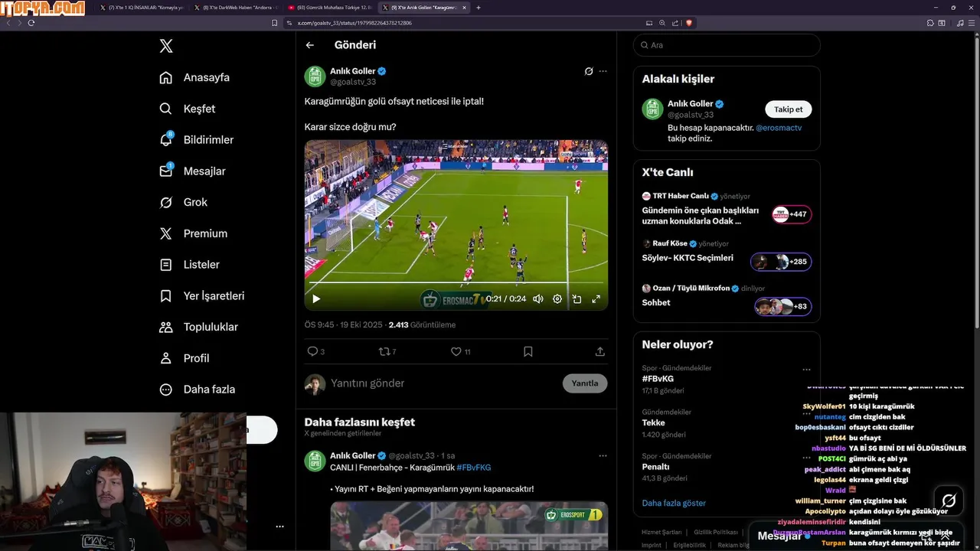Open the 2.413 Görüntüleme view count

pos(422,325)
